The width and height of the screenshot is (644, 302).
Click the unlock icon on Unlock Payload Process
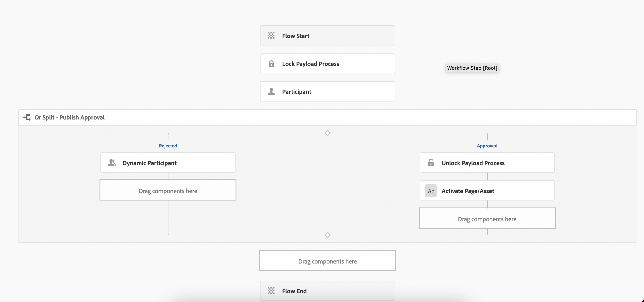point(431,163)
